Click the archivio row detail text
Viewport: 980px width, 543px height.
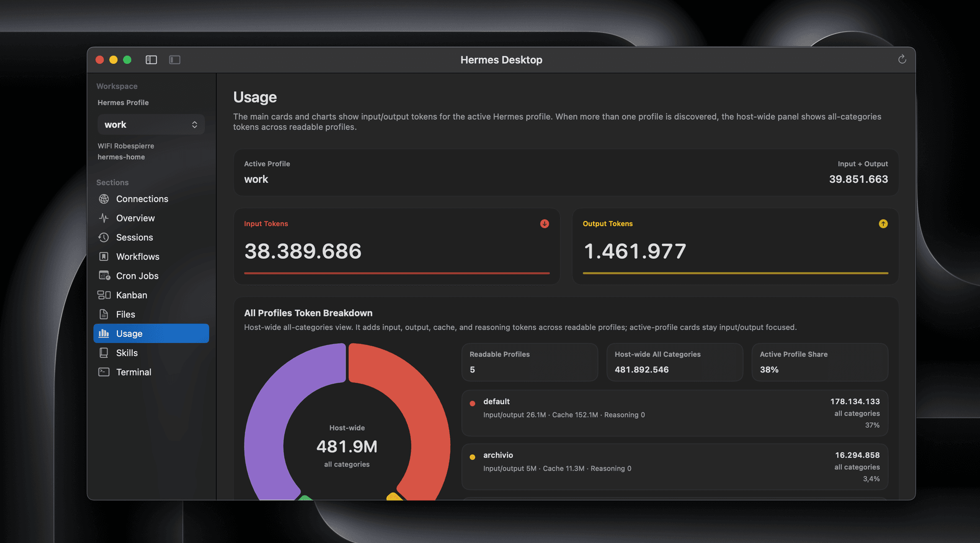pos(557,468)
